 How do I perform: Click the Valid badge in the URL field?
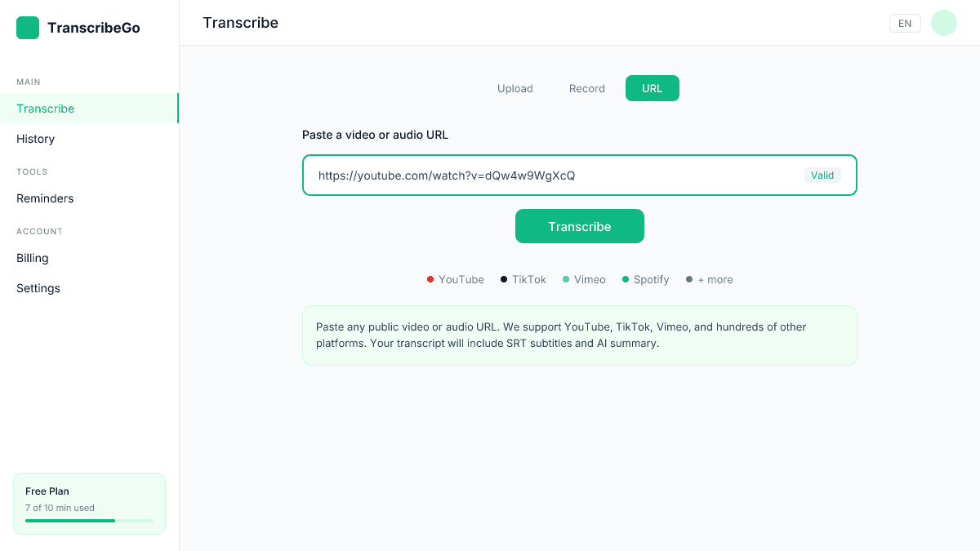point(822,175)
